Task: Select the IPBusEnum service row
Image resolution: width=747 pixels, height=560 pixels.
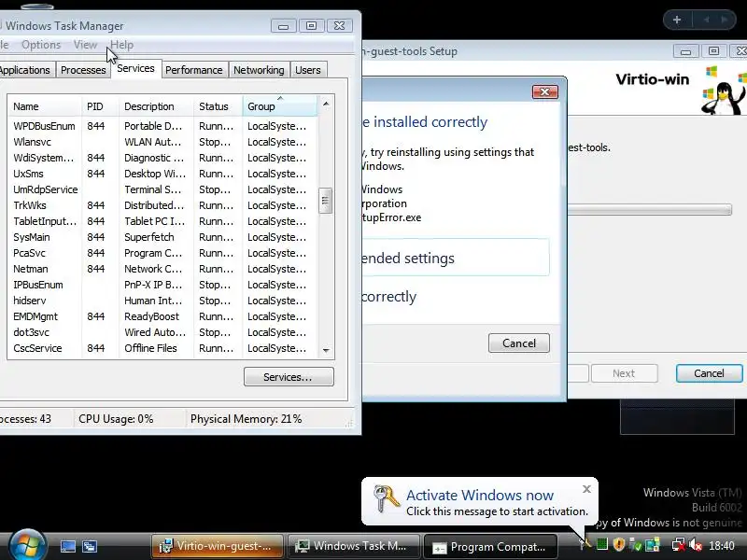Action: pyautogui.click(x=162, y=285)
